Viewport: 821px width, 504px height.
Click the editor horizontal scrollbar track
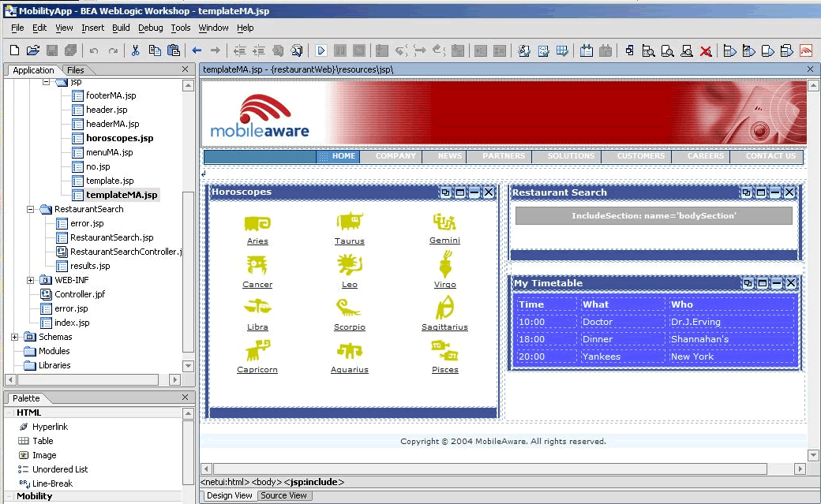[x=489, y=469]
